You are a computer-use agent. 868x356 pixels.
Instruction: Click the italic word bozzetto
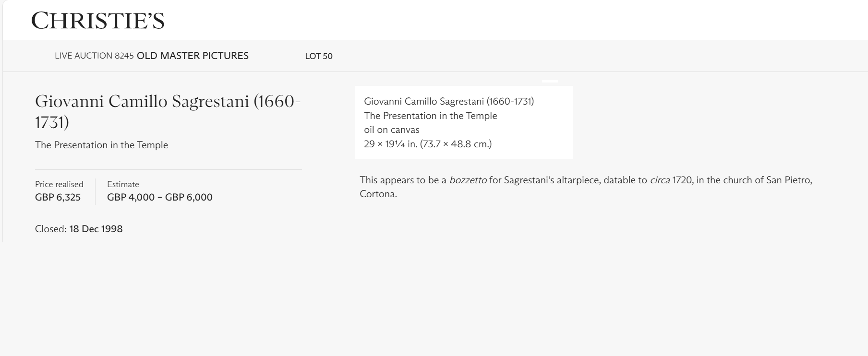coord(468,180)
